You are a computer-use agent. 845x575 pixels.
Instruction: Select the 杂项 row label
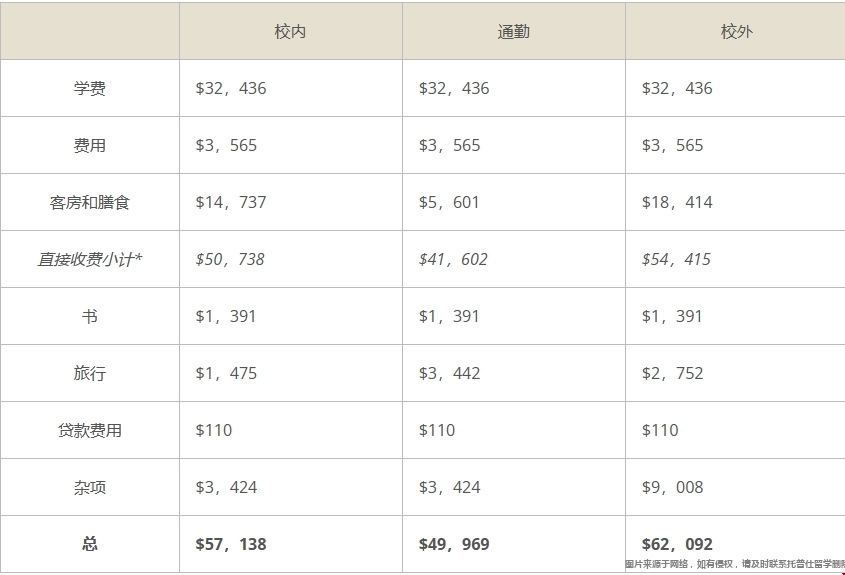click(89, 488)
